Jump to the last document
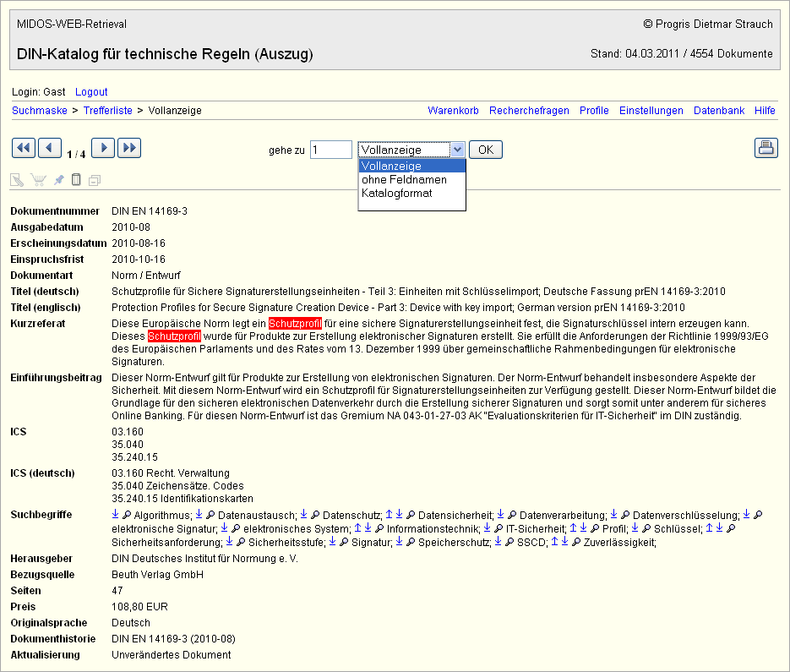Viewport: 790px width, 672px height. click(129, 149)
